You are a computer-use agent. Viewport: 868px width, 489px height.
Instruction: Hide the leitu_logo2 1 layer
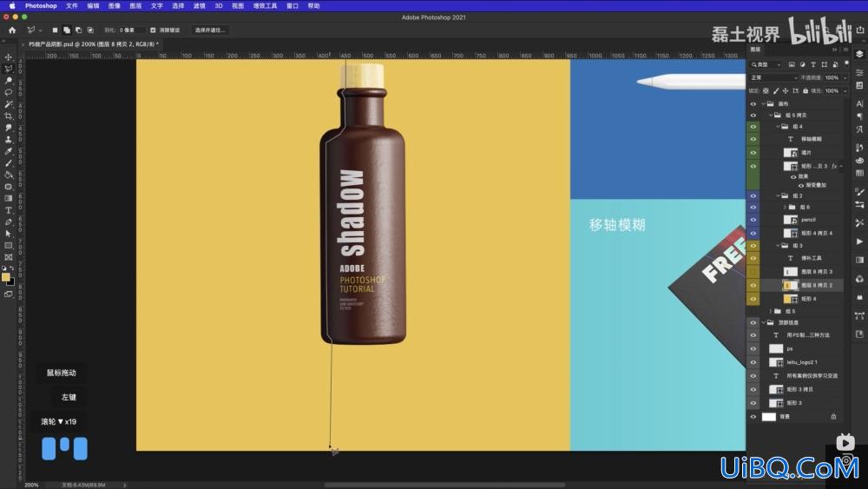click(x=753, y=363)
